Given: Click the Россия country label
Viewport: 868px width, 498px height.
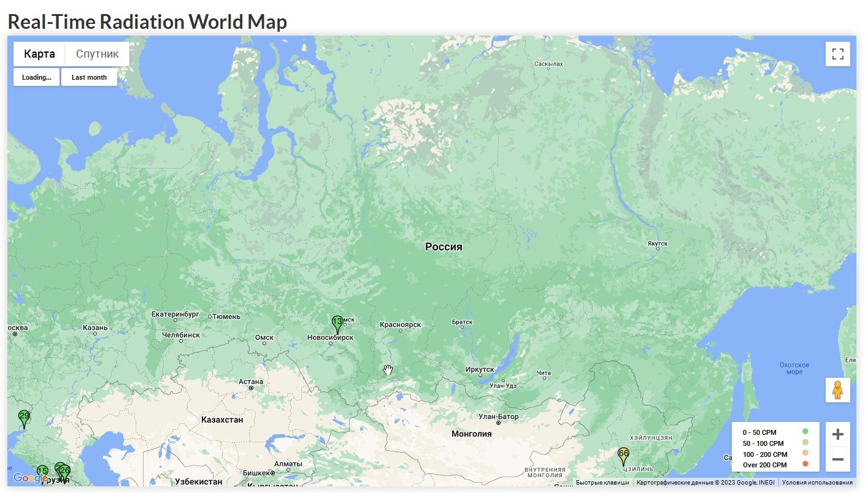Looking at the screenshot, I should coord(444,247).
